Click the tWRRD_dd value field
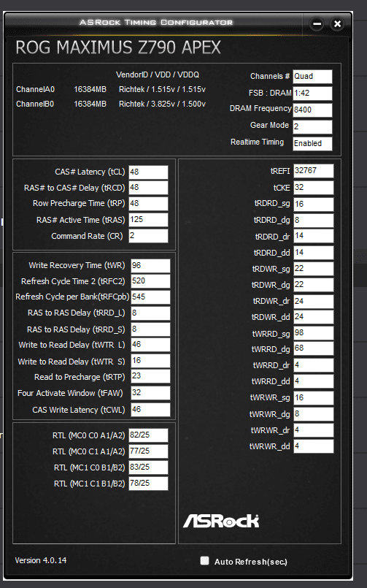The image size is (367, 588). [x=314, y=381]
